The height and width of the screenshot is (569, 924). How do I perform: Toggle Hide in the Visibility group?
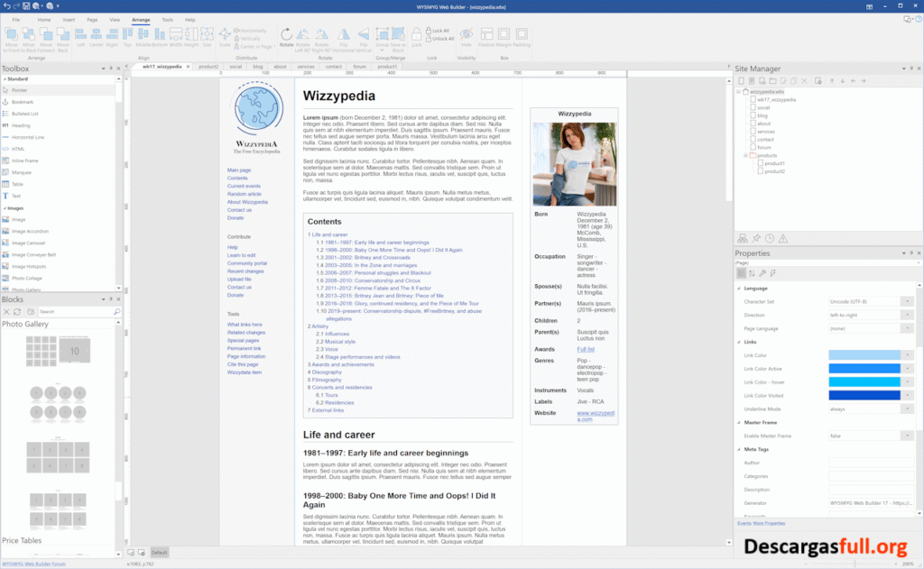click(x=467, y=34)
